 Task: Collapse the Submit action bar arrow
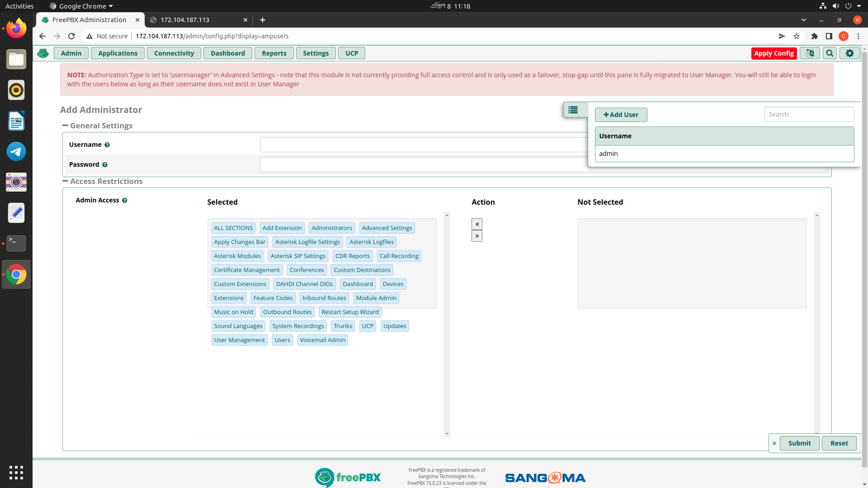click(774, 443)
